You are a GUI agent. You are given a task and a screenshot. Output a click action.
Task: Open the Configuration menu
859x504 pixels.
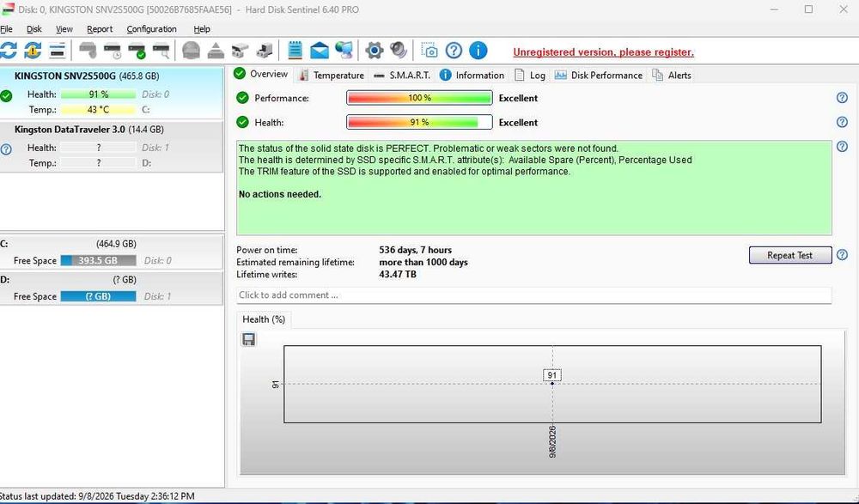click(152, 29)
